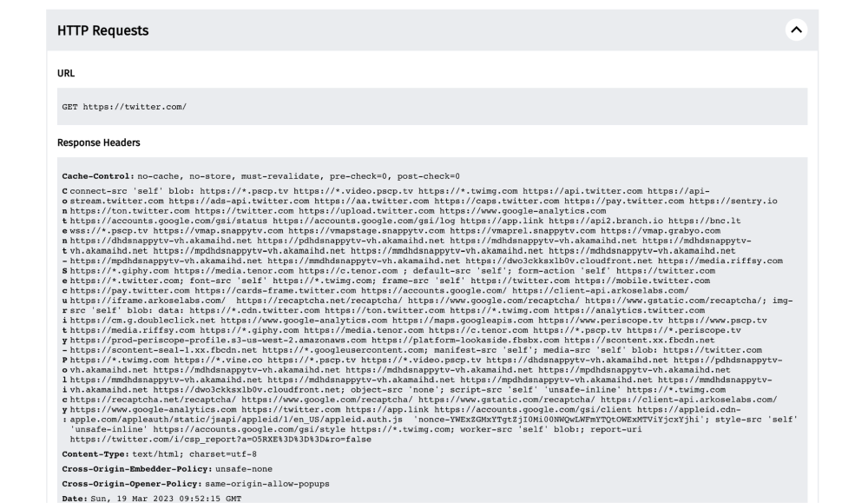Collapse the HTTP Requests section chevron
The height and width of the screenshot is (503, 868).
point(796,30)
